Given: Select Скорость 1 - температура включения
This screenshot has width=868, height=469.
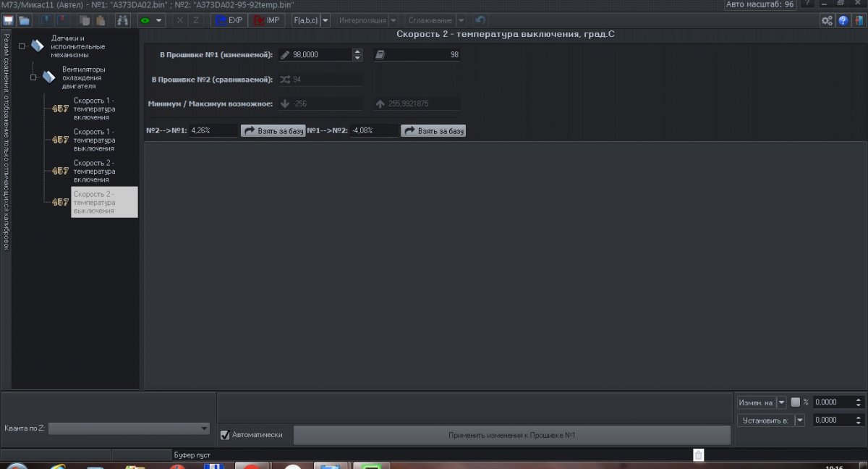Looking at the screenshot, I should point(95,109).
